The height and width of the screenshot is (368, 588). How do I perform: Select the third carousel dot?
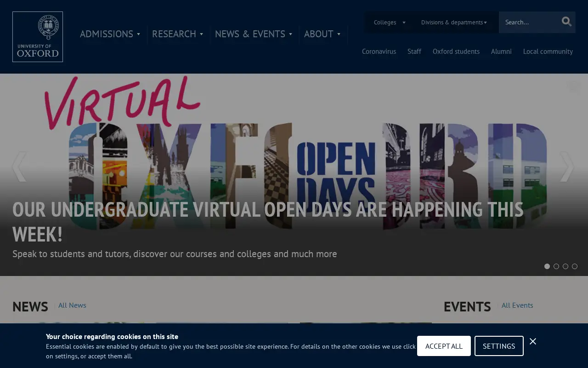(x=565, y=266)
